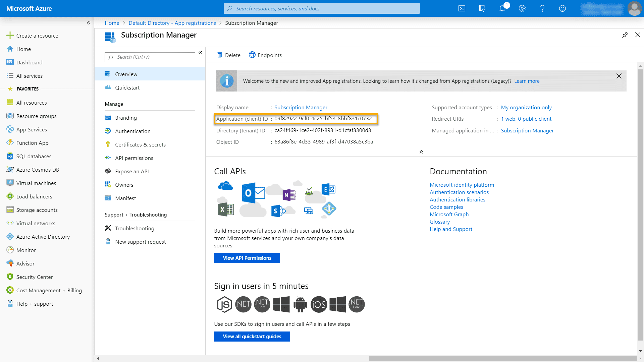
Task: Collapse the left portal sidebar
Action: (89, 23)
